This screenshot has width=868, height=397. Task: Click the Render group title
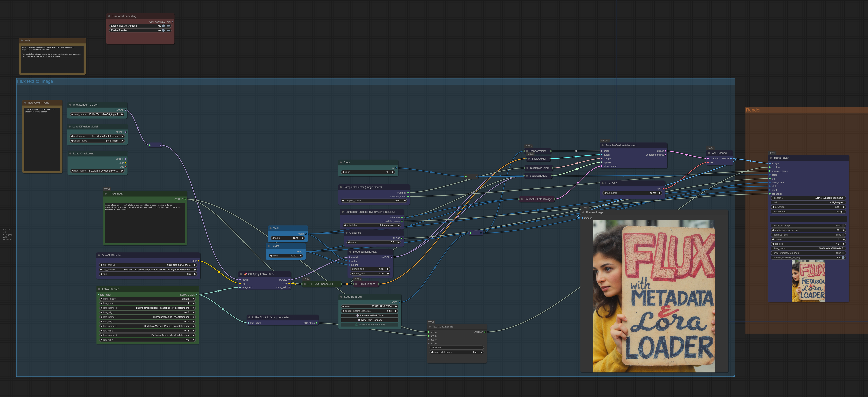pyautogui.click(x=753, y=110)
